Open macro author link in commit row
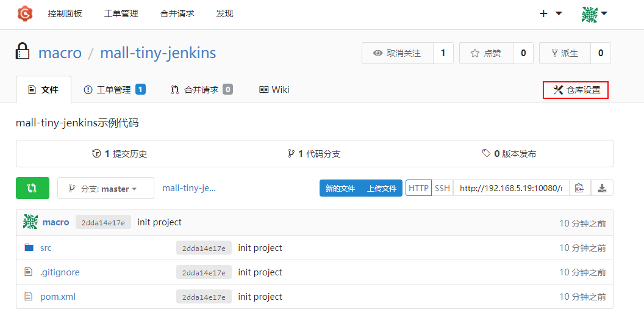644x323 pixels. [56, 222]
